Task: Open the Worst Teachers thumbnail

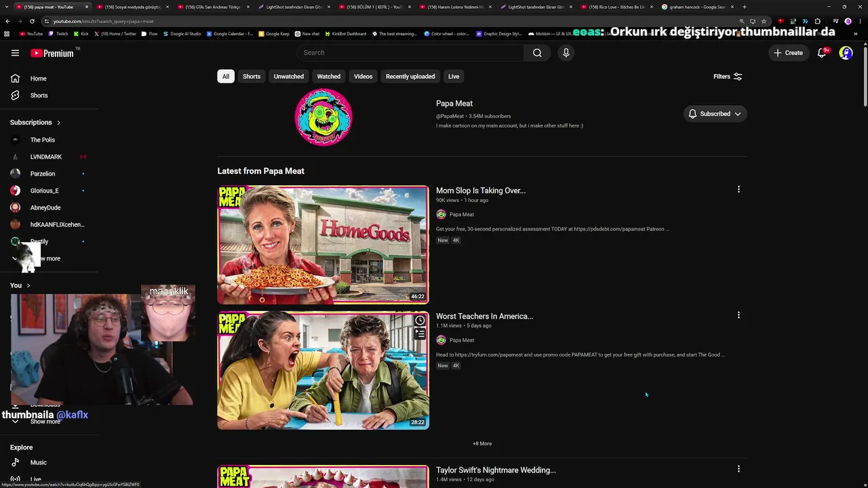Action: (323, 370)
